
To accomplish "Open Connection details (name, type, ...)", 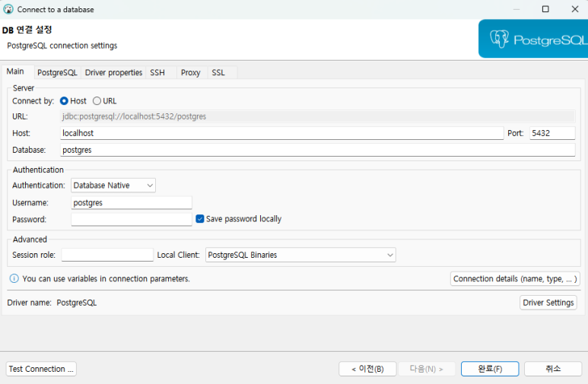I will click(x=515, y=278).
